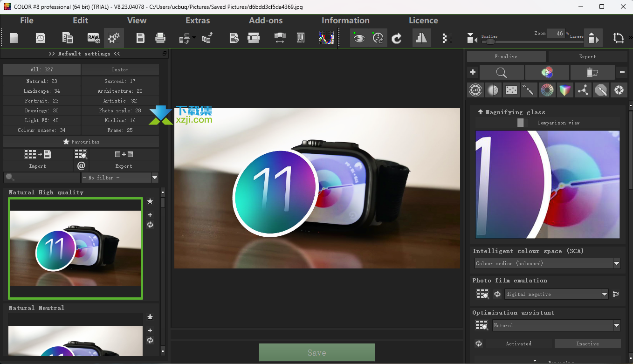Filter presets by Landscape: 34

(42, 91)
